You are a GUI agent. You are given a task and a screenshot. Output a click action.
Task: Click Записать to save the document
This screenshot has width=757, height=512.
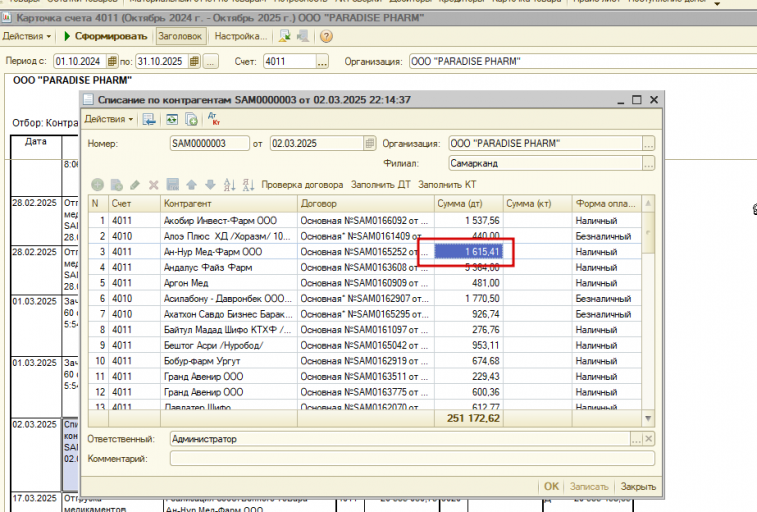click(x=589, y=486)
